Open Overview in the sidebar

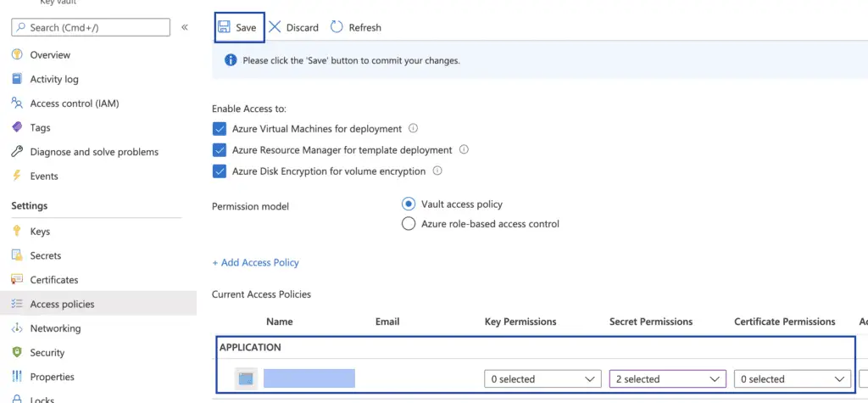50,55
